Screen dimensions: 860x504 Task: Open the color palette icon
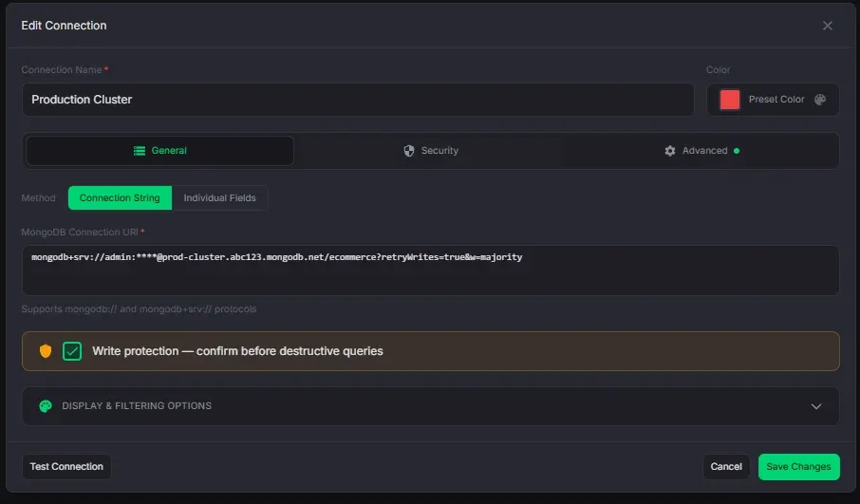[x=820, y=100]
